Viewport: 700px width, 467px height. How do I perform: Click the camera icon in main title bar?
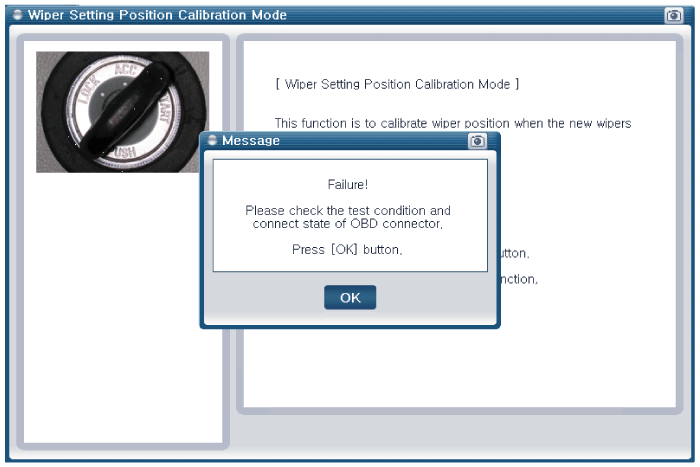pyautogui.click(x=673, y=15)
